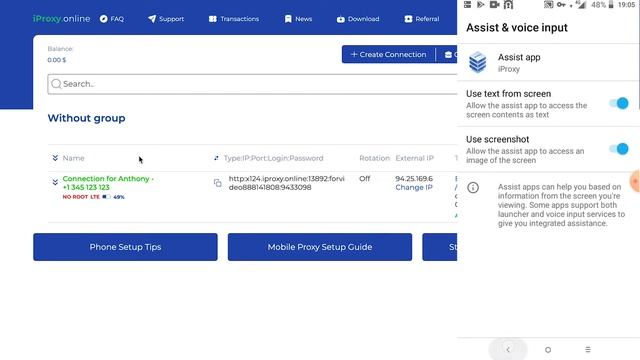Click the 19:05 clock in status bar
The width and height of the screenshot is (640, 360).
(x=627, y=5)
